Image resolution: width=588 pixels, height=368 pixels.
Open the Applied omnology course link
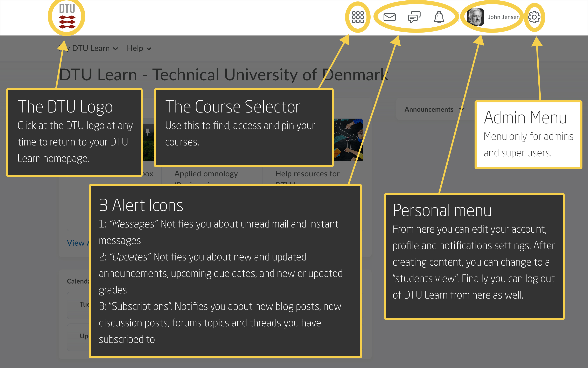tap(206, 174)
